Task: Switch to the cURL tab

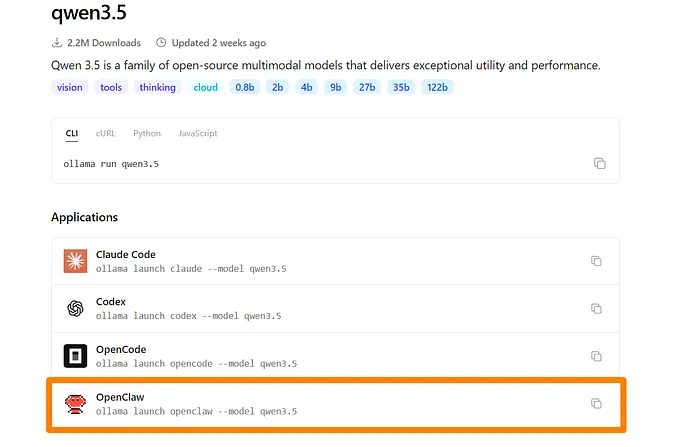Action: coord(105,133)
